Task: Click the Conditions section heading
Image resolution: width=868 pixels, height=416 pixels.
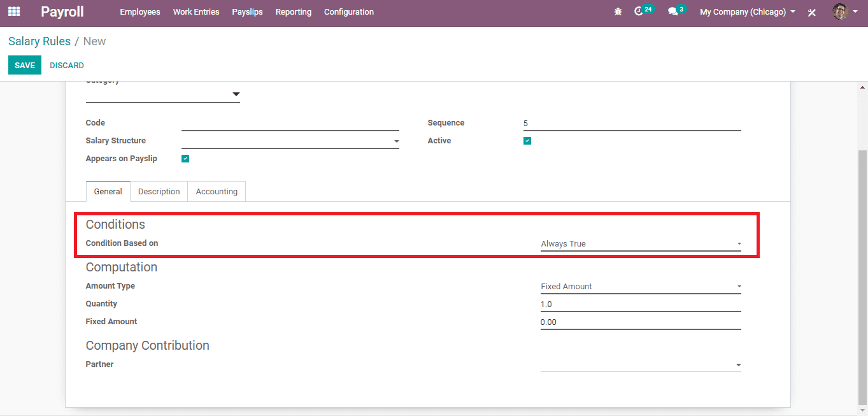Action: pyautogui.click(x=115, y=224)
